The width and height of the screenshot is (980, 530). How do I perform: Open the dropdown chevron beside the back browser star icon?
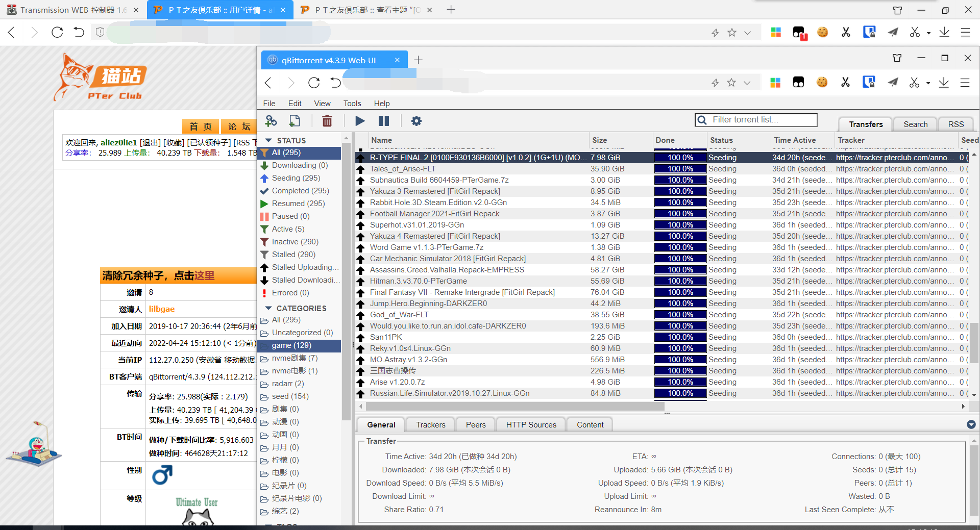pos(747,33)
